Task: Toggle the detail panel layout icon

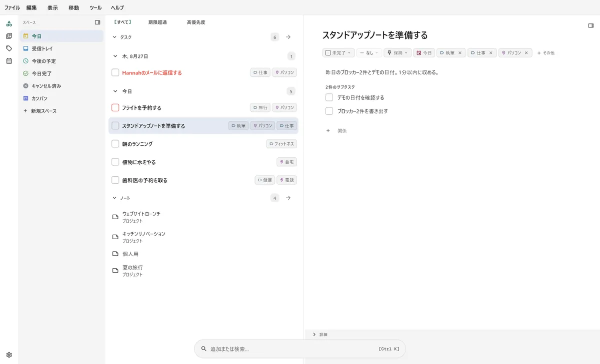Action: click(x=591, y=25)
